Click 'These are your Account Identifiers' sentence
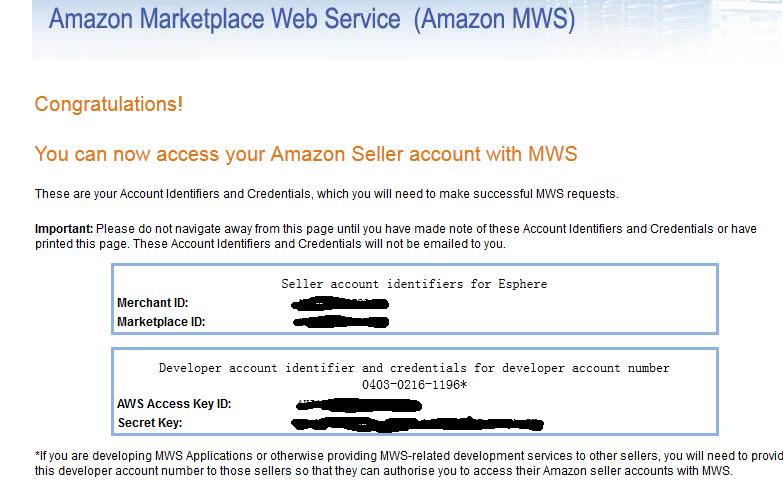The image size is (783, 502). [327, 194]
